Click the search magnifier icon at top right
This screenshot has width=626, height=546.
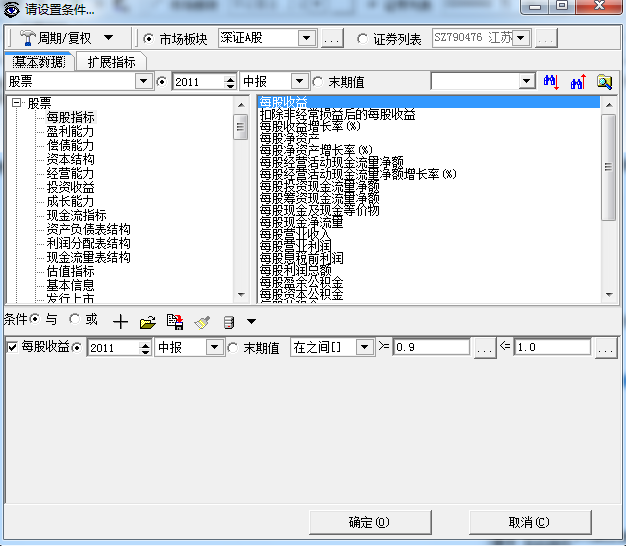point(604,81)
